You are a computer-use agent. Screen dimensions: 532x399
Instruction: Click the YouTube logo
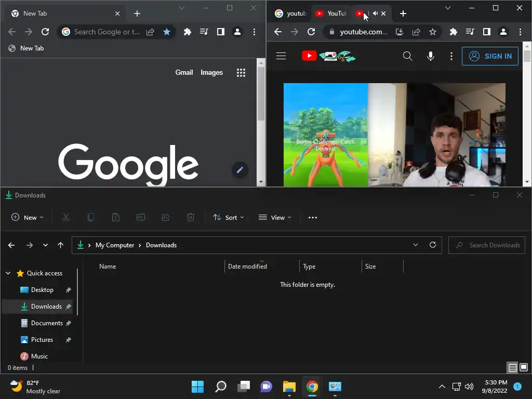[x=328, y=56]
